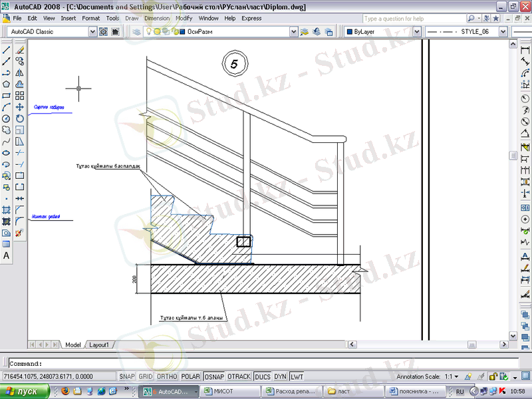Screen dimensions: 532x399
Task: Open the Dimension menu
Action: click(x=157, y=19)
